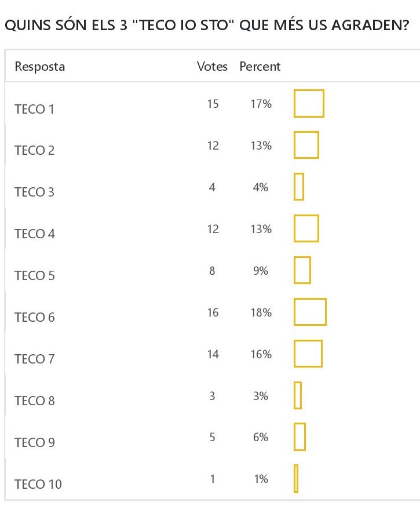
Task: Click the TECO 10 percentage bar
Action: 296,479
